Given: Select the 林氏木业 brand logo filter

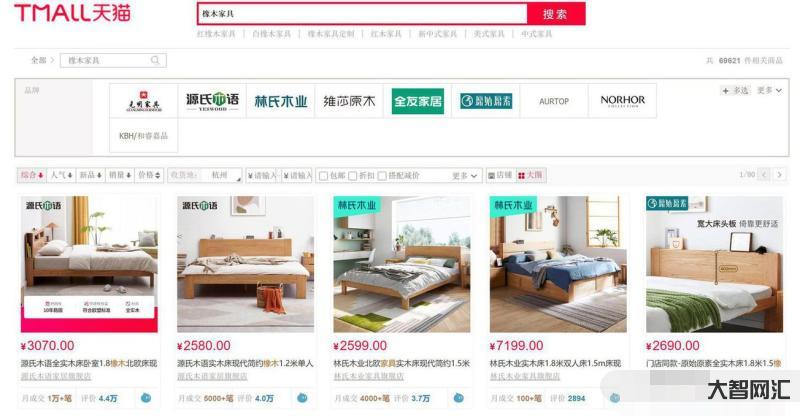Looking at the screenshot, I should [281, 101].
